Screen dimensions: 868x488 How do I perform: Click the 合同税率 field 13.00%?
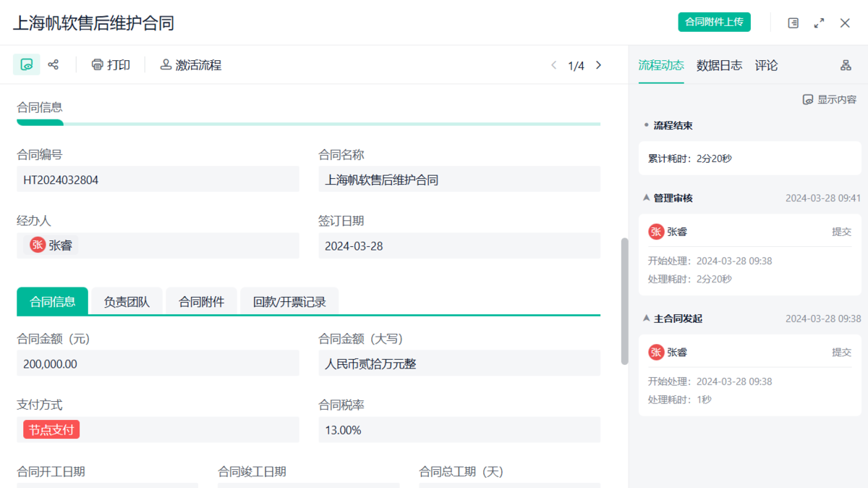click(x=459, y=429)
